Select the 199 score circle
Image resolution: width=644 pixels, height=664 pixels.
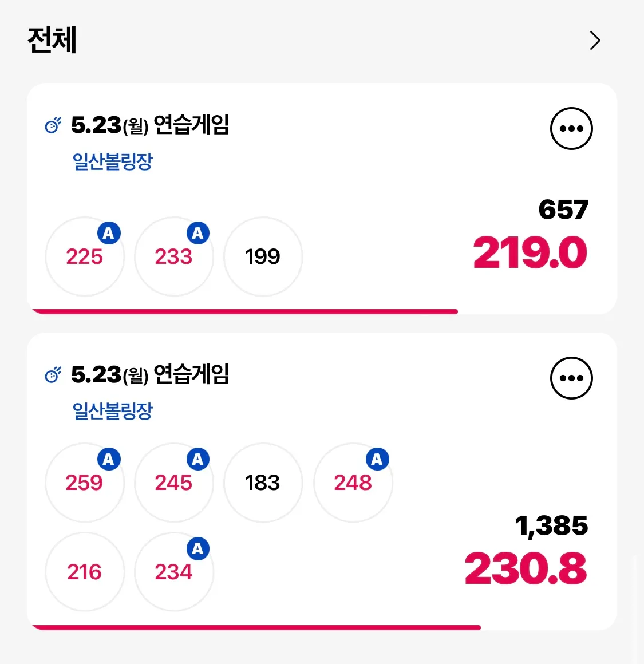click(263, 256)
